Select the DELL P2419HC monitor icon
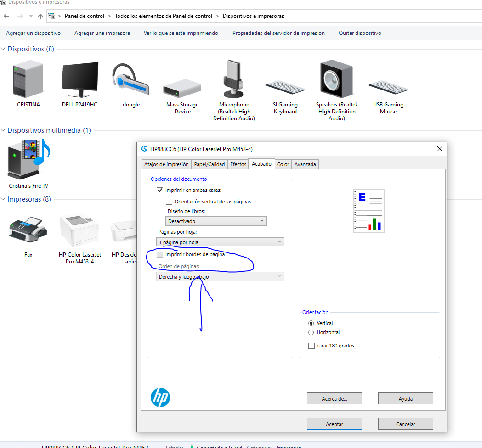482x448 pixels. (80, 79)
